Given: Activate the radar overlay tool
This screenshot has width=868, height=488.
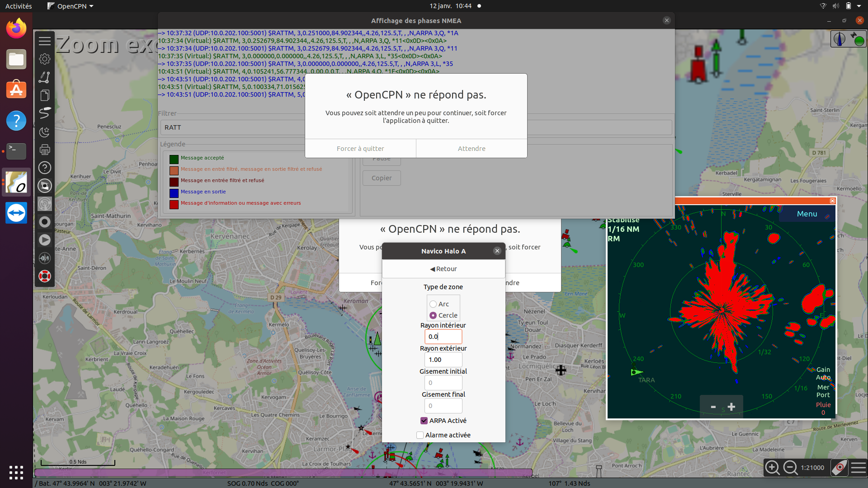Looking at the screenshot, I should coord(44,204).
